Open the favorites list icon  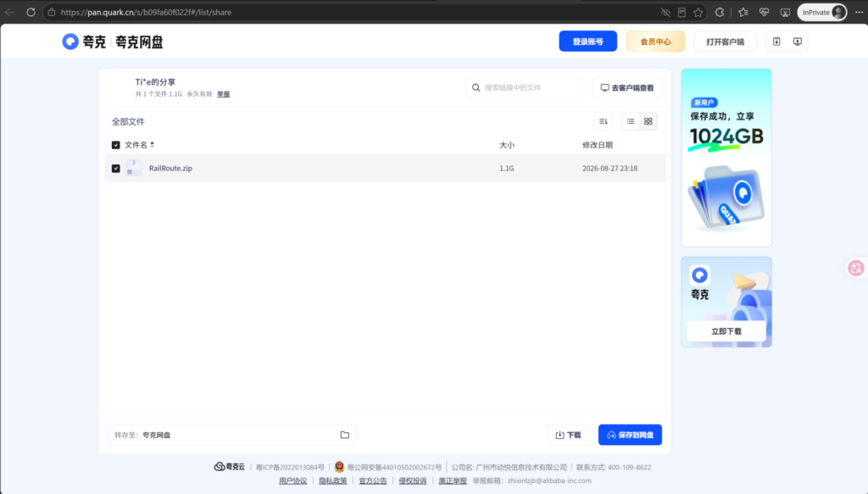pos(743,12)
